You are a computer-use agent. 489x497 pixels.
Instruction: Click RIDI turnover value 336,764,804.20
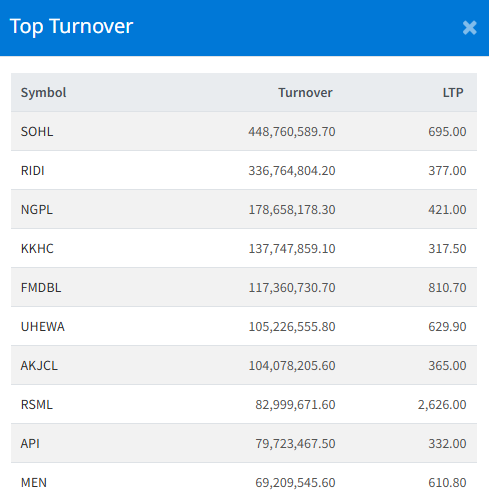coord(292,171)
